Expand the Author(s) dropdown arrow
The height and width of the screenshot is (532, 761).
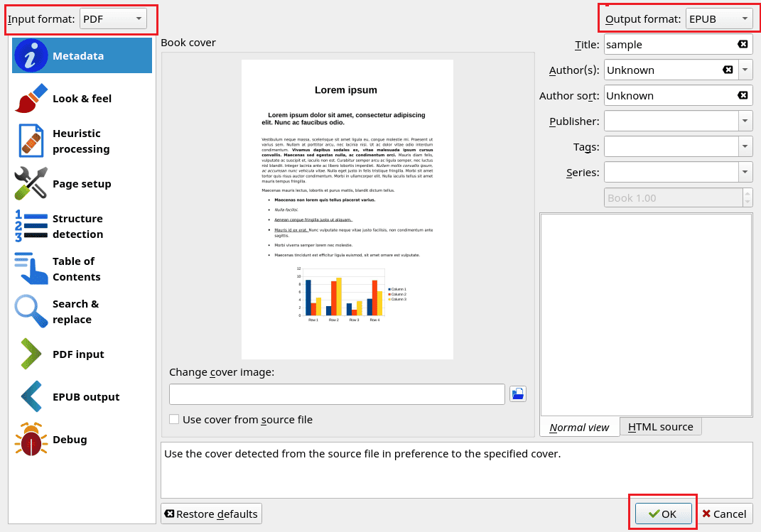tap(745, 70)
